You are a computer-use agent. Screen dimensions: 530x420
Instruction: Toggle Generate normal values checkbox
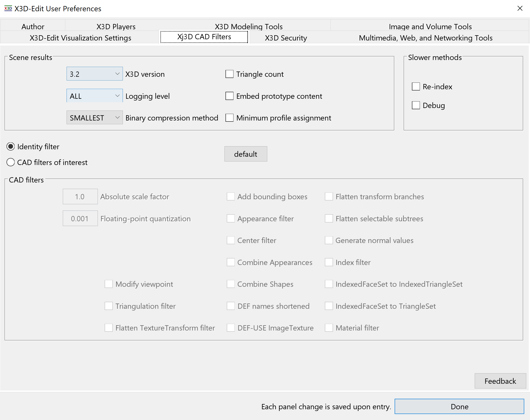[x=329, y=240]
